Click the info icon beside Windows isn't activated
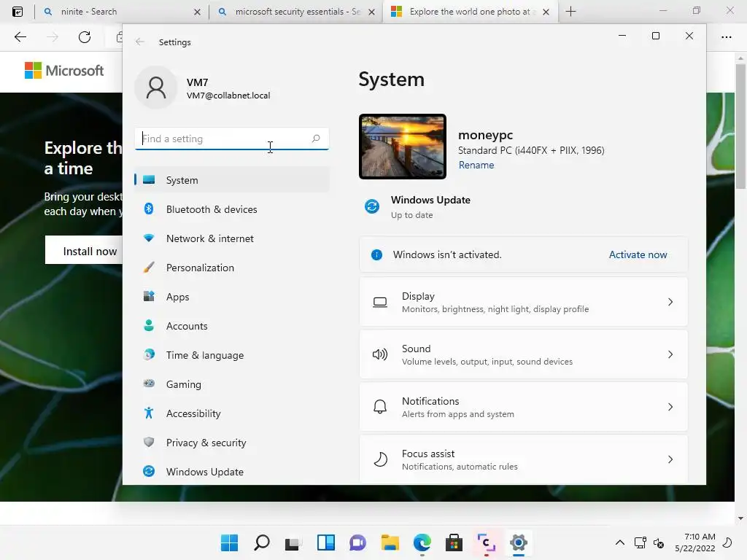Image resolution: width=747 pixels, height=560 pixels. (376, 254)
